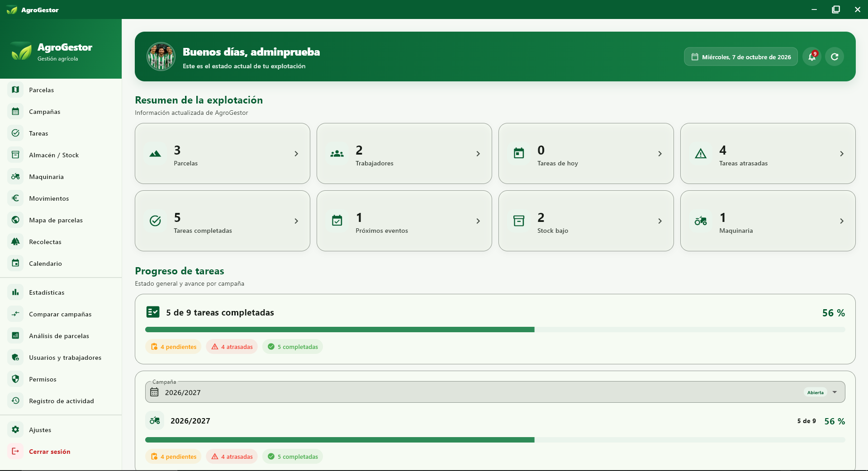Go to Campañas in the sidebar

[x=61, y=111]
